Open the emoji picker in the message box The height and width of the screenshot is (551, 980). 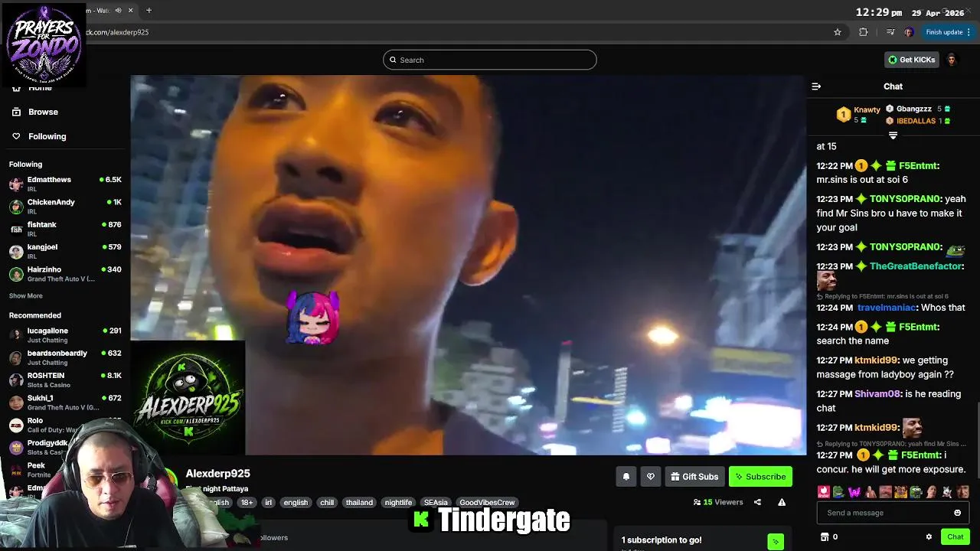[x=957, y=513]
